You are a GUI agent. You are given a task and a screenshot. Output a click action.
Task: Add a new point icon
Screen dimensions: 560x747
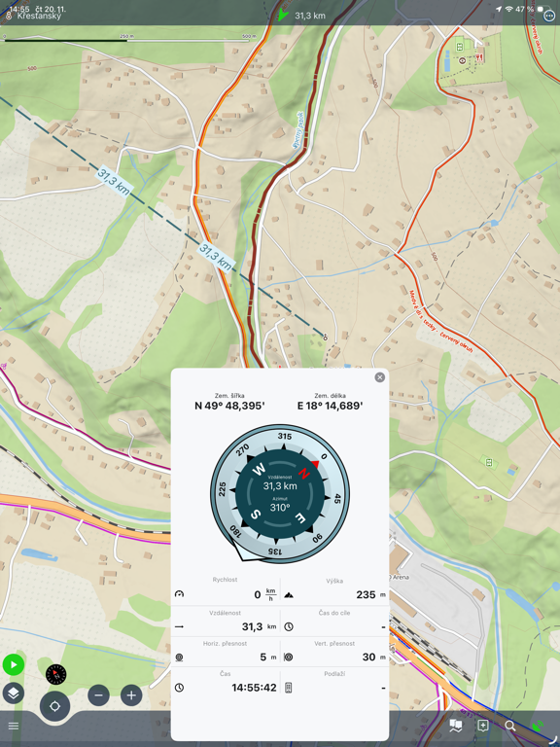[x=483, y=726]
